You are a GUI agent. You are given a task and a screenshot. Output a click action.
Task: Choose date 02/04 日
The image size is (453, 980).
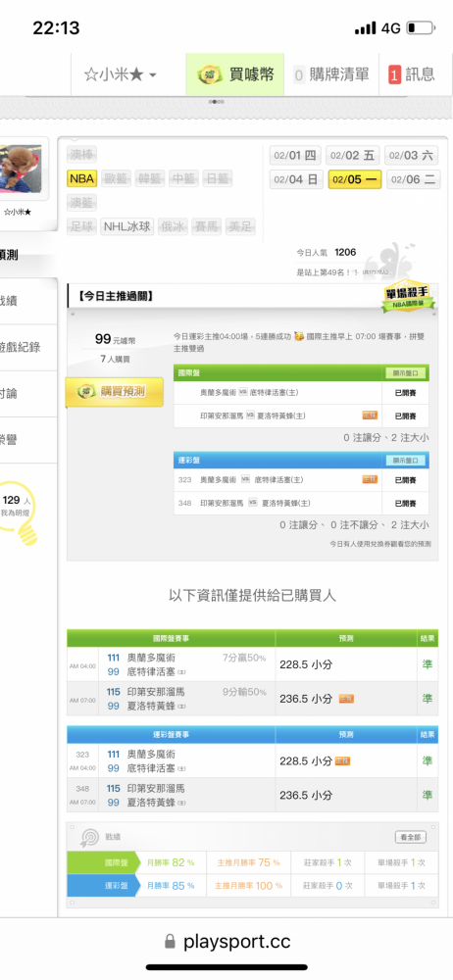pyautogui.click(x=295, y=179)
